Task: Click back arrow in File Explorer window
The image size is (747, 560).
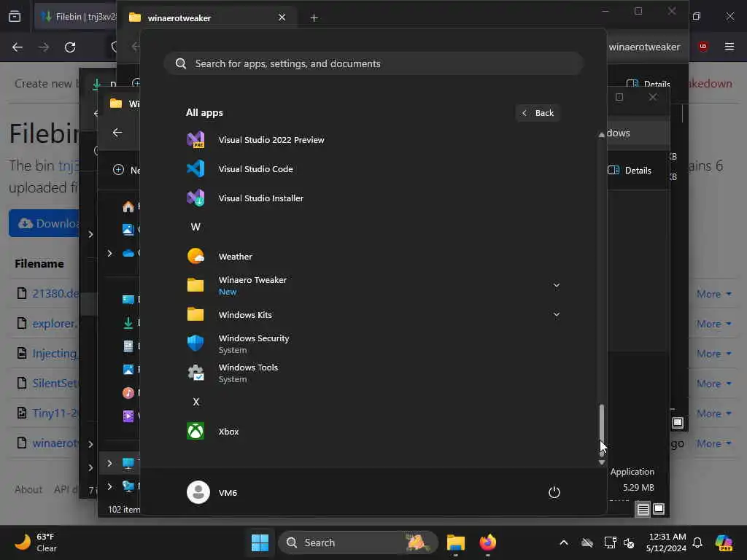Action: click(x=117, y=133)
